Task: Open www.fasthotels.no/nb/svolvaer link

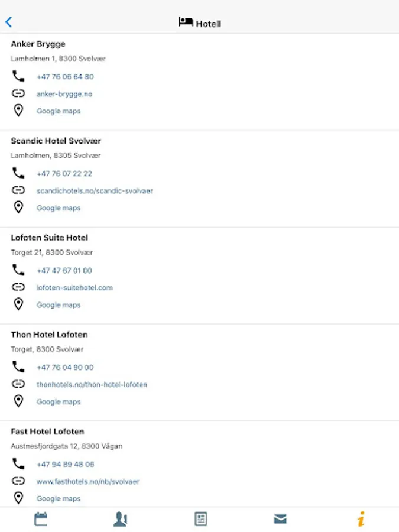Action: click(x=87, y=482)
